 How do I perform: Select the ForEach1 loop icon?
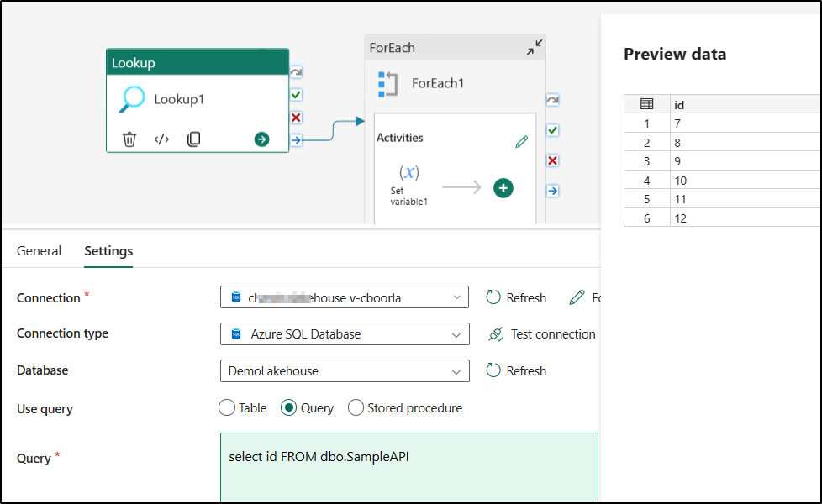(387, 84)
